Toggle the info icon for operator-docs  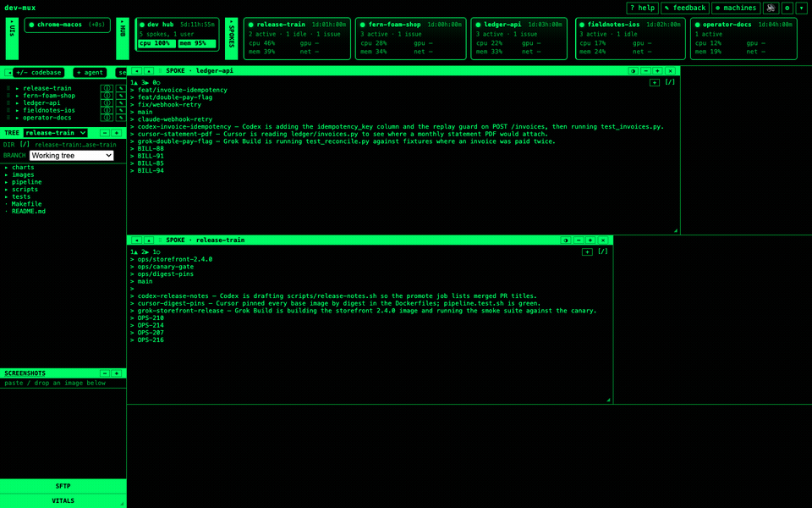coord(107,118)
